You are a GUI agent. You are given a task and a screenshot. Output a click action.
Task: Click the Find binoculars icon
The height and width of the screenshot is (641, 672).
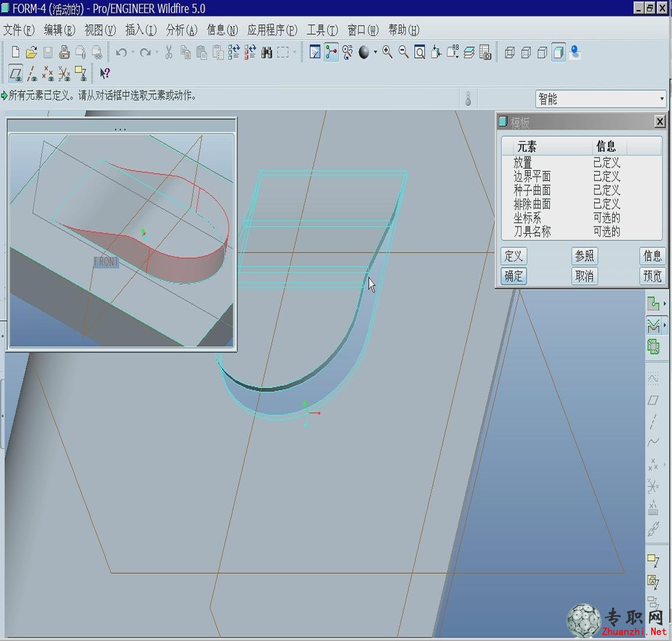coord(267,52)
